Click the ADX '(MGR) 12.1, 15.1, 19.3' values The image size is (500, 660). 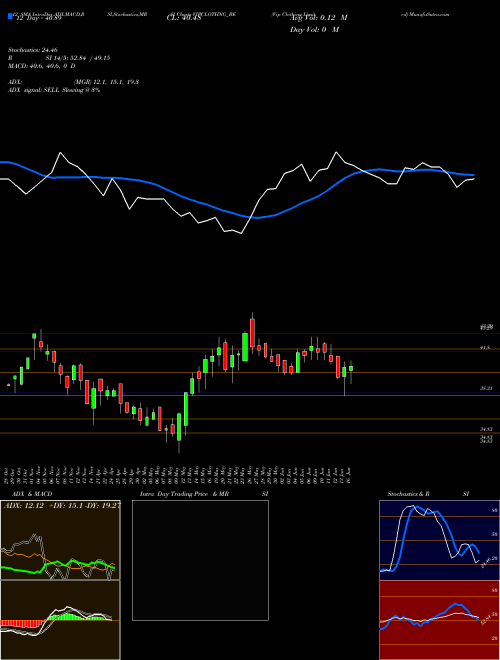pos(106,82)
